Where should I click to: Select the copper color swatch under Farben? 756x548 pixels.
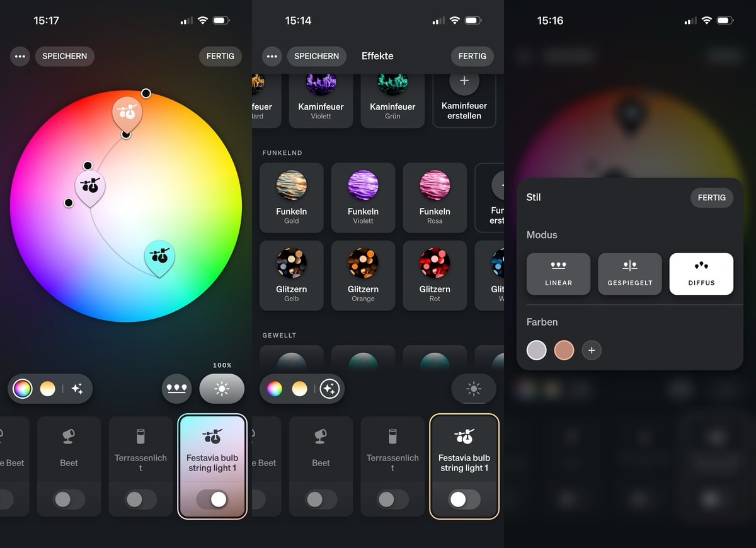tap(564, 350)
